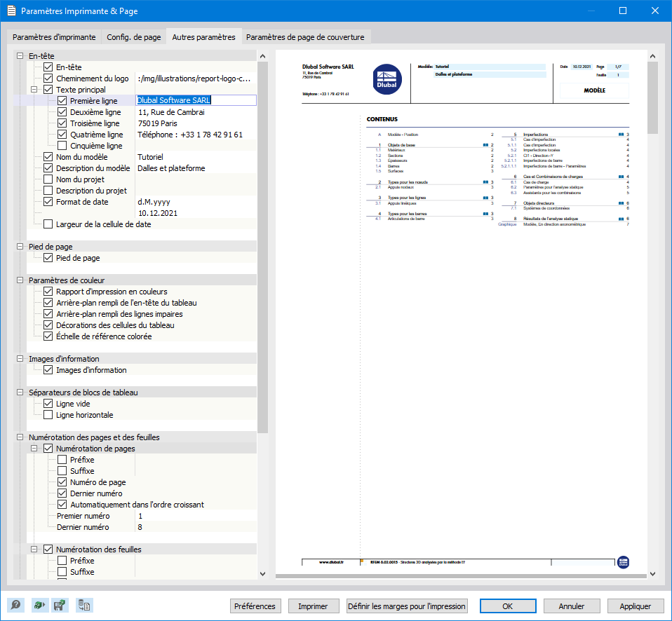Switch to Paramètres d'imprimante tab
Screen dimensions: 672x621
[54, 37]
